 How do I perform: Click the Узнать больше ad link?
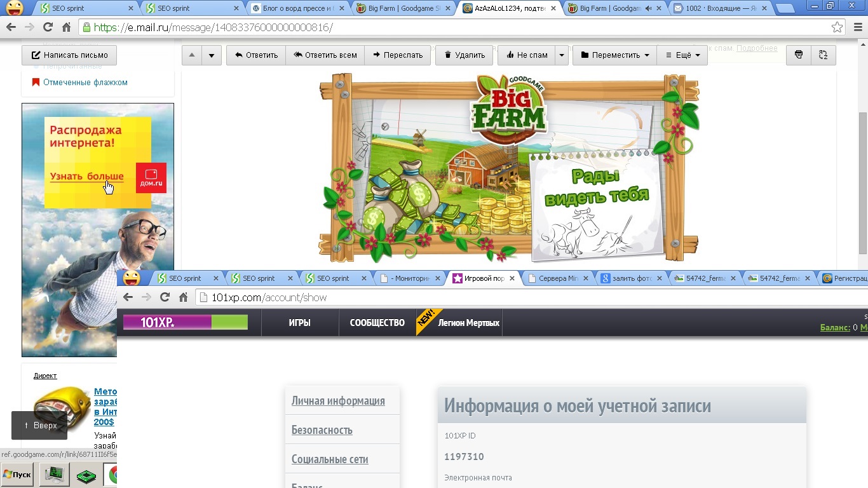tap(87, 177)
